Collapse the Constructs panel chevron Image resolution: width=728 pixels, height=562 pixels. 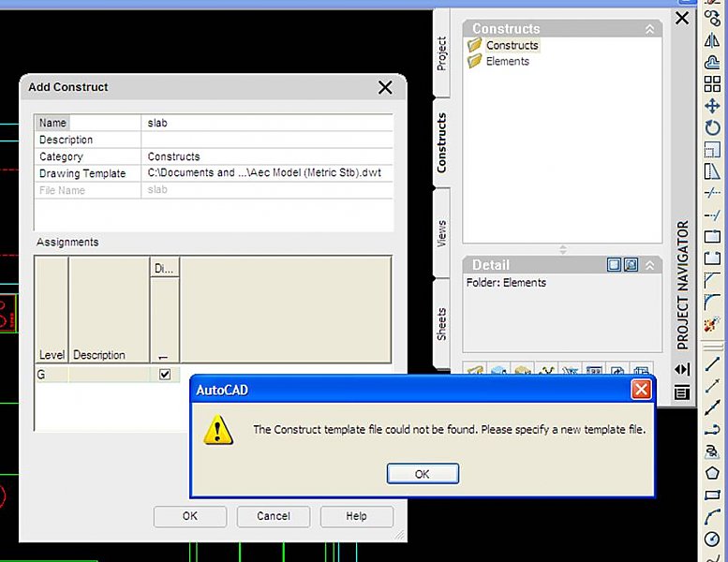pos(649,29)
